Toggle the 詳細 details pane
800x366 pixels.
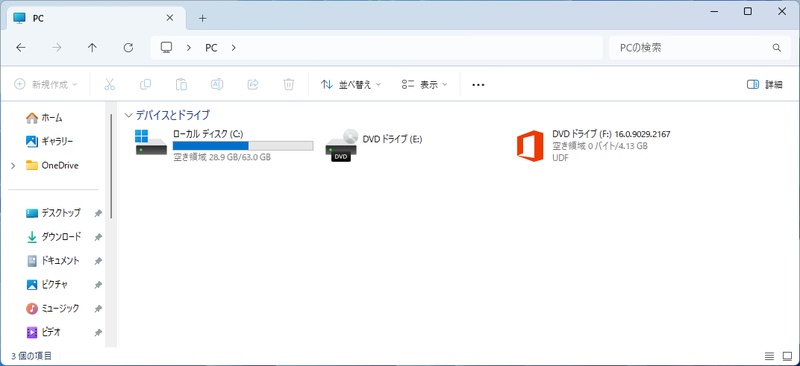pos(764,85)
